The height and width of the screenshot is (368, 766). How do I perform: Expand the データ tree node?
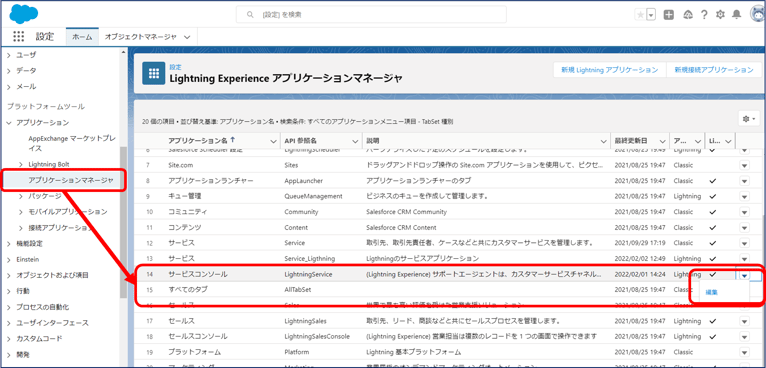click(x=9, y=70)
